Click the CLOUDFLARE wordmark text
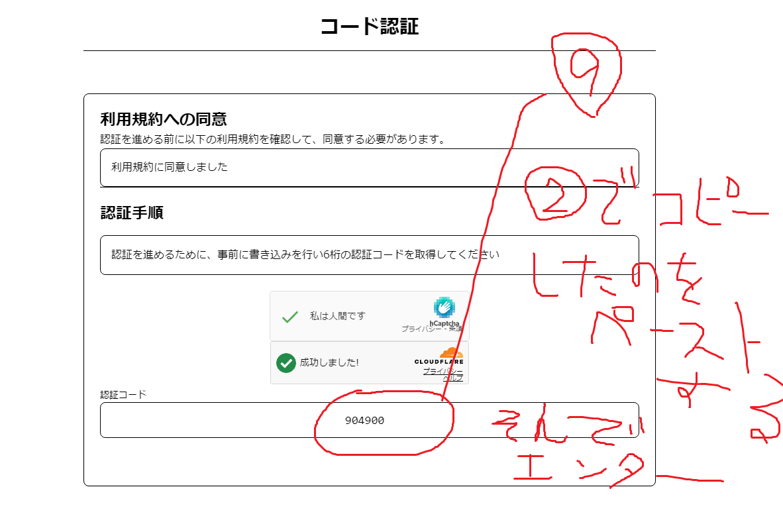Image resolution: width=783 pixels, height=532 pixels. 439,362
